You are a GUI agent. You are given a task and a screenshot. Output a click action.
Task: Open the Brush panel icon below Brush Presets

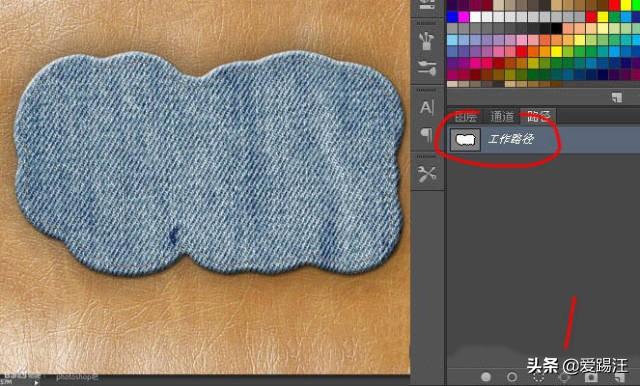(427, 68)
